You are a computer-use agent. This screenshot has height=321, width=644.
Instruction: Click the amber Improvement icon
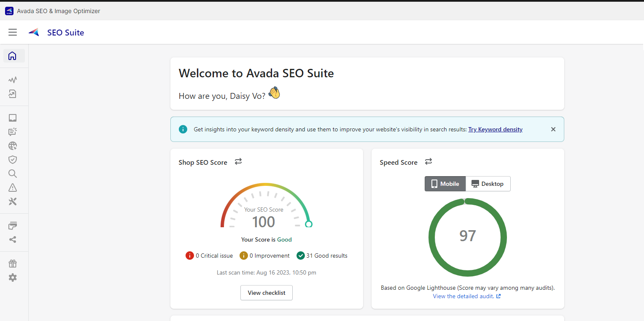pos(244,256)
